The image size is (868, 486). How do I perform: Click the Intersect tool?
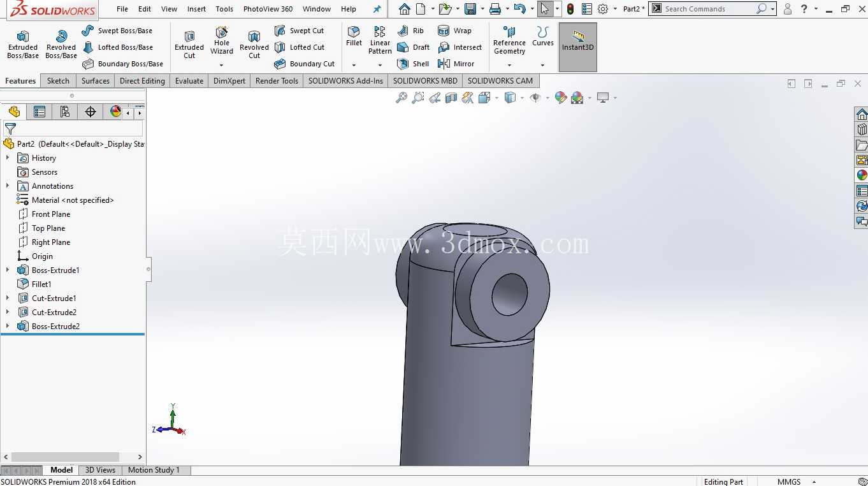pyautogui.click(x=459, y=47)
